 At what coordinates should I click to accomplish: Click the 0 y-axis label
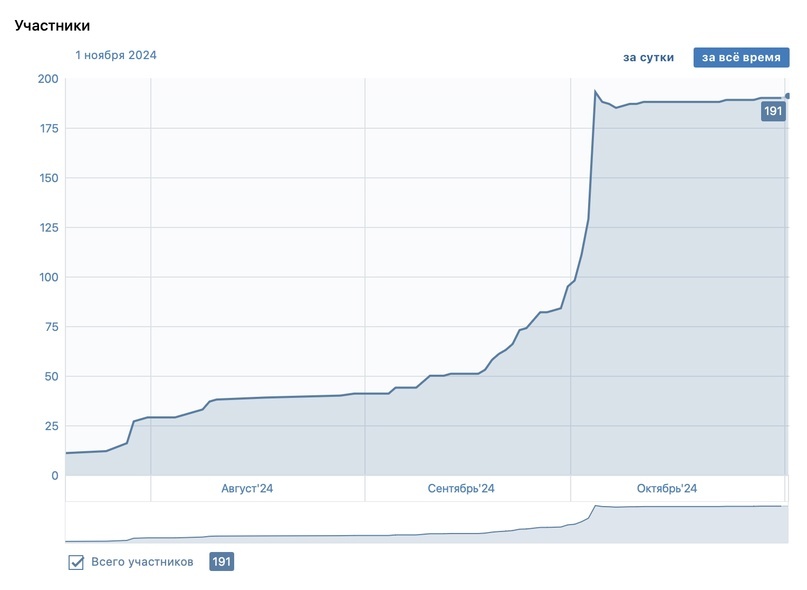pos(55,476)
